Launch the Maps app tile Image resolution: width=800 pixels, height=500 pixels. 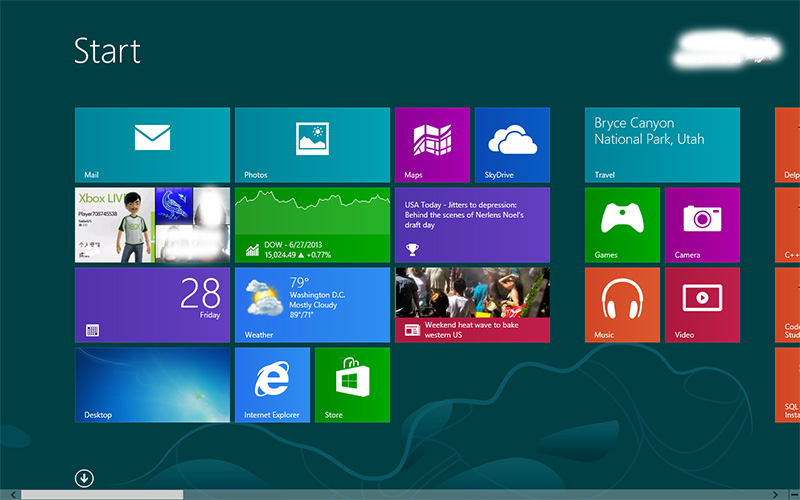pos(432,144)
